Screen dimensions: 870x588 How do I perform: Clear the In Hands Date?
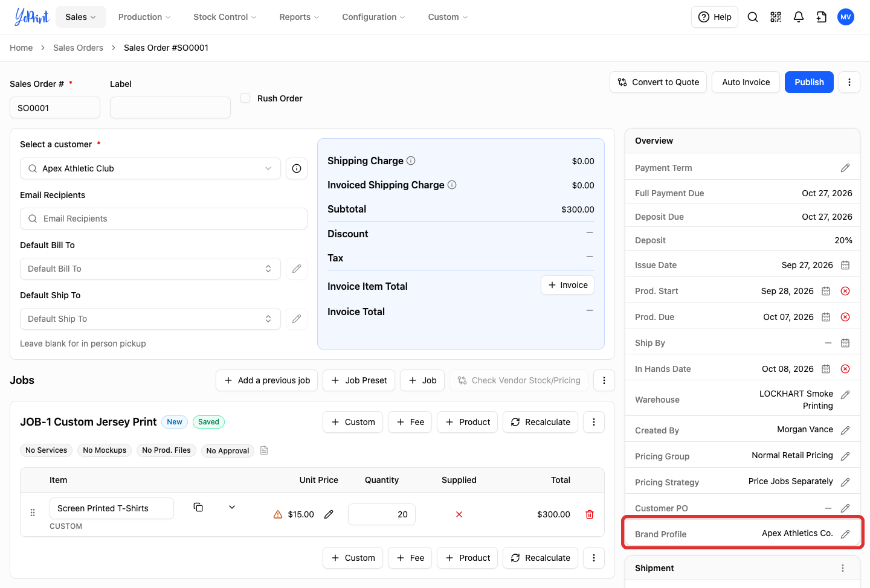pyautogui.click(x=845, y=369)
